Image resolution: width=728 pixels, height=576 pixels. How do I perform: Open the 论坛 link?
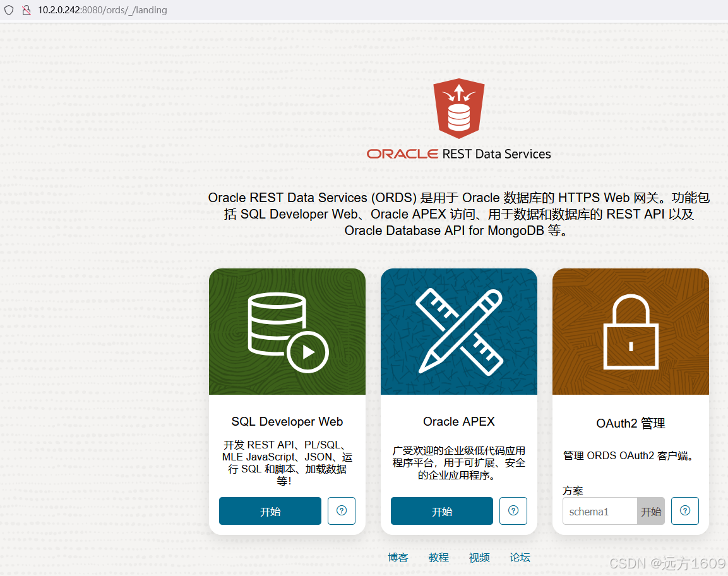520,558
